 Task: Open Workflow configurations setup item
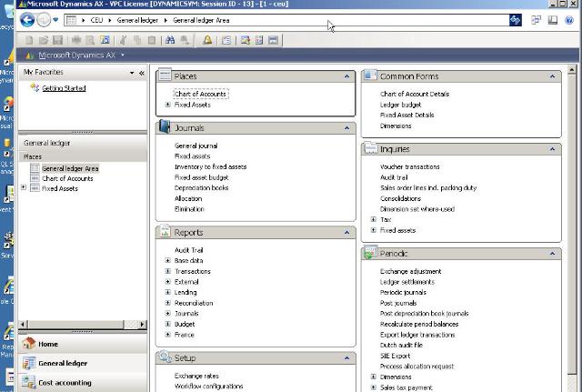point(208,387)
